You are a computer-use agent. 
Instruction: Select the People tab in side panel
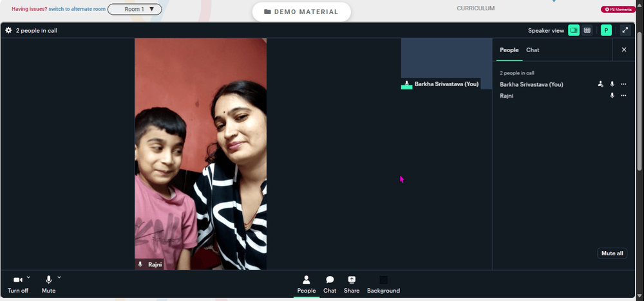[509, 50]
